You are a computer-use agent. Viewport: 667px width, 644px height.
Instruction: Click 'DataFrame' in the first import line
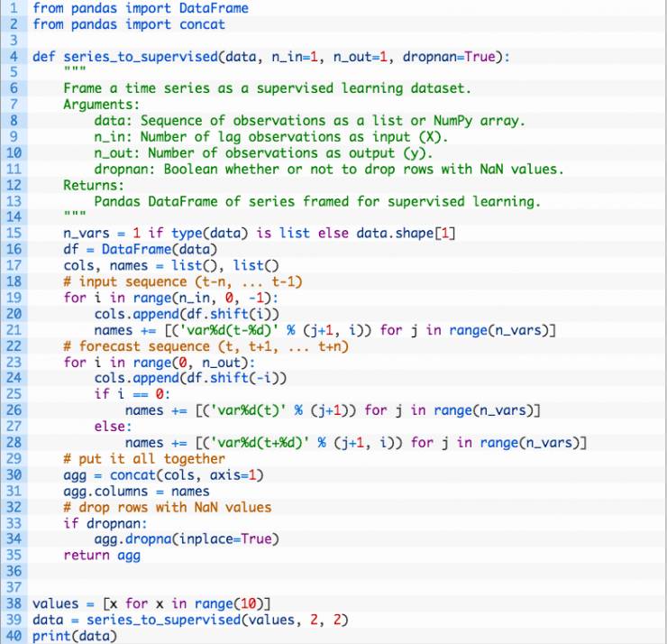[214, 8]
